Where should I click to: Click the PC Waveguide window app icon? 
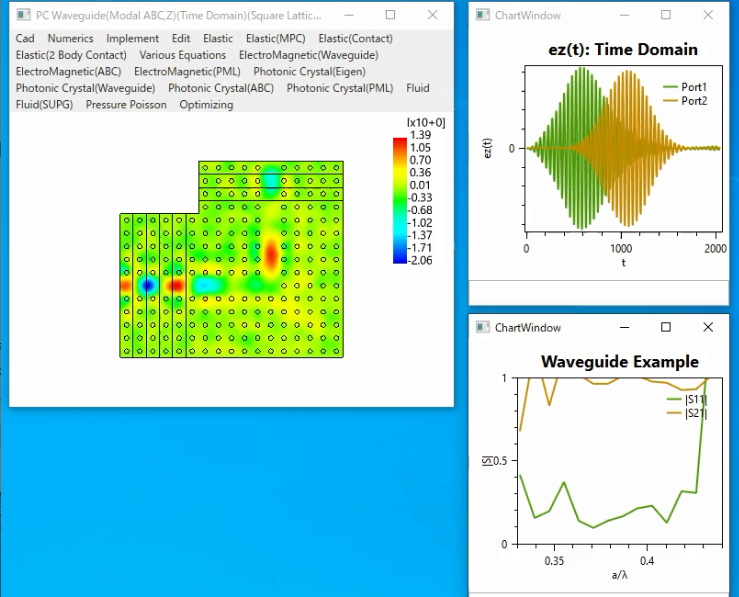pos(23,15)
